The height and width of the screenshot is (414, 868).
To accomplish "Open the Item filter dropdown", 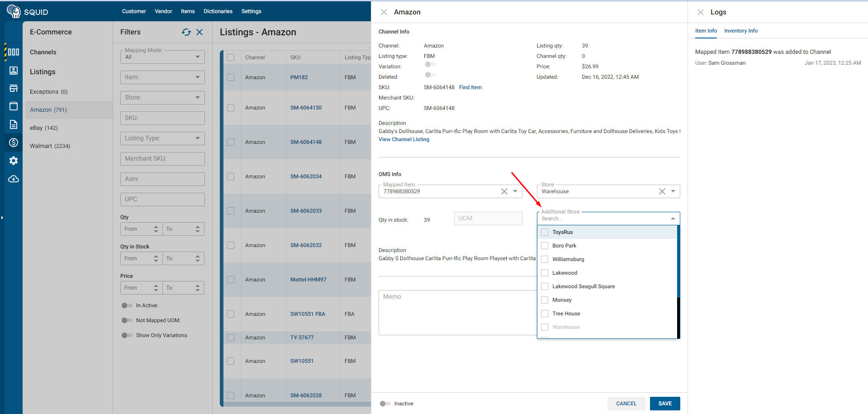I will pos(162,77).
